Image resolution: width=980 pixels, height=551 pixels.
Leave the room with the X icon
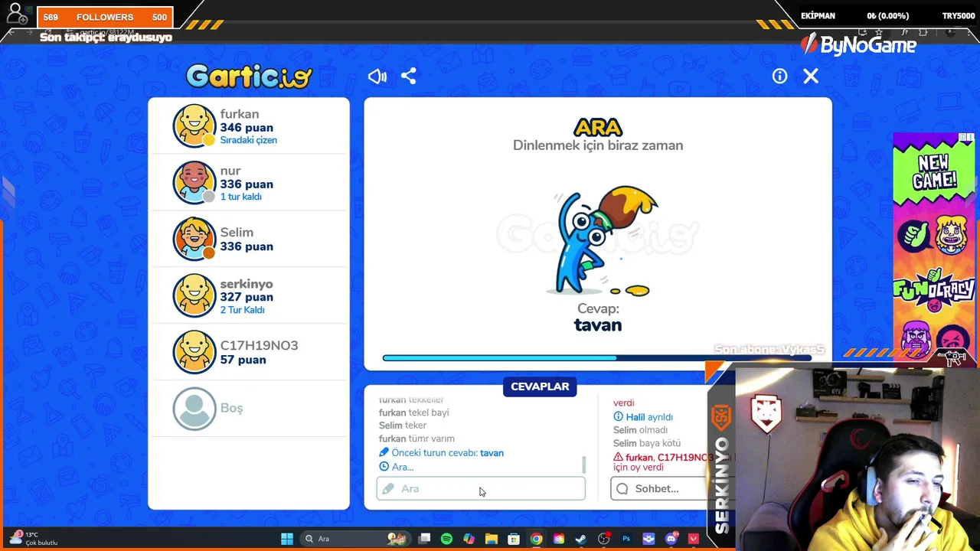tap(811, 76)
